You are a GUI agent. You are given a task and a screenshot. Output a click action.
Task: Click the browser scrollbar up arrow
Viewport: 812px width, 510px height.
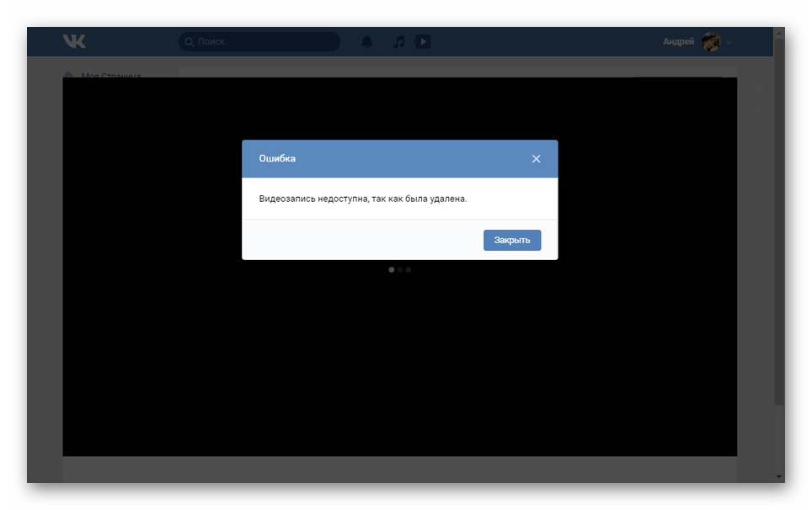779,34
